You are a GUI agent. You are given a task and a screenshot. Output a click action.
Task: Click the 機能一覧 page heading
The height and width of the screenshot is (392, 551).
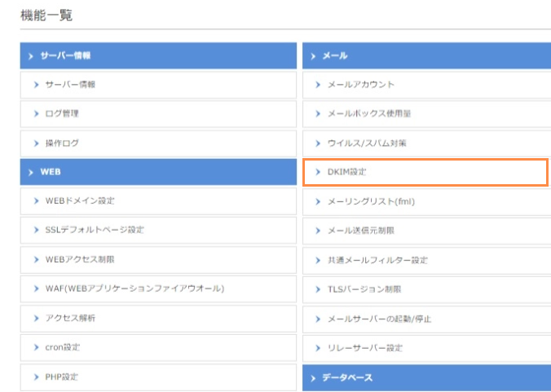point(46,15)
